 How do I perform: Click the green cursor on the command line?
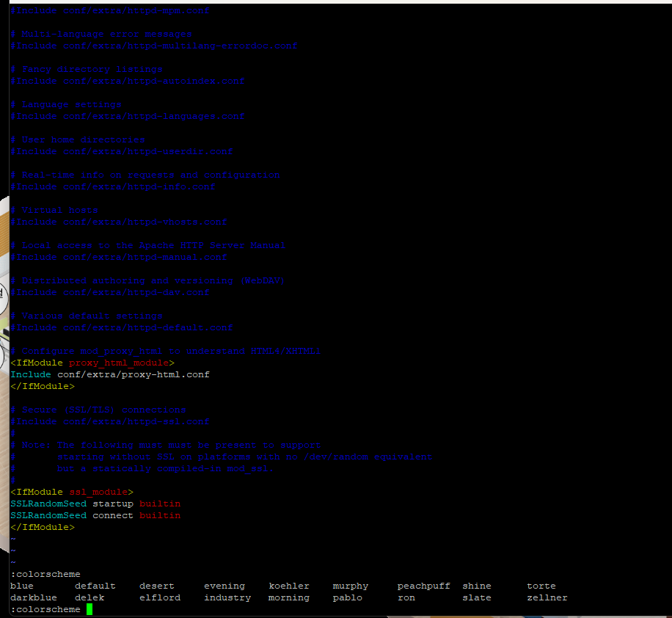coord(90,609)
